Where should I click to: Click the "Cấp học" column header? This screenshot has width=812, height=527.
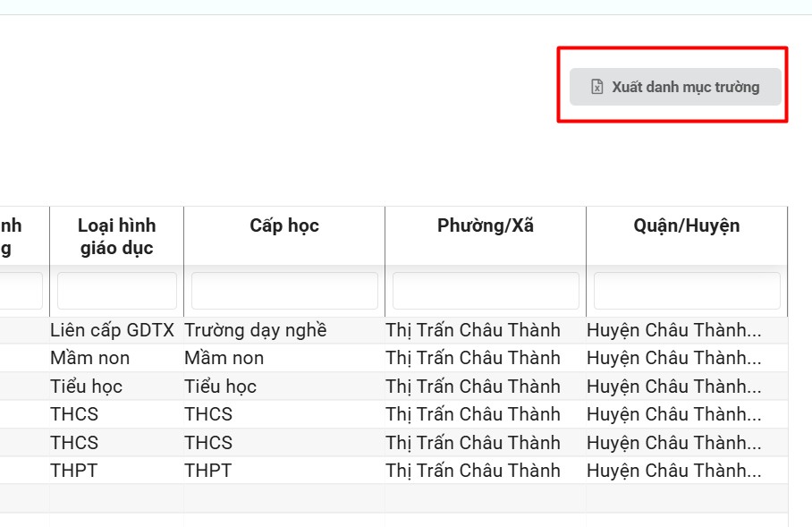click(x=284, y=225)
